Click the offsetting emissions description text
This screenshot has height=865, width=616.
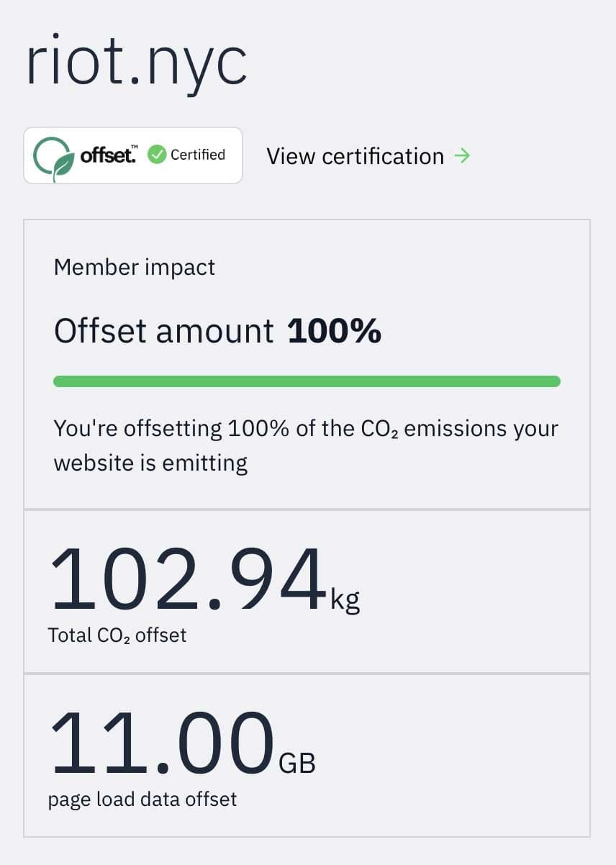pyautogui.click(x=306, y=445)
